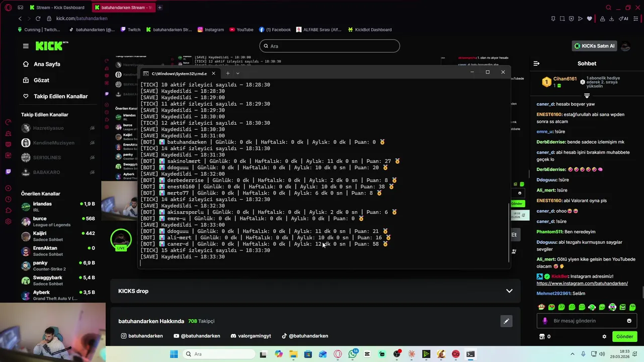The image size is (644, 362).
Task: Open the Kick sidebar hamburger menu
Action: (x=26, y=46)
